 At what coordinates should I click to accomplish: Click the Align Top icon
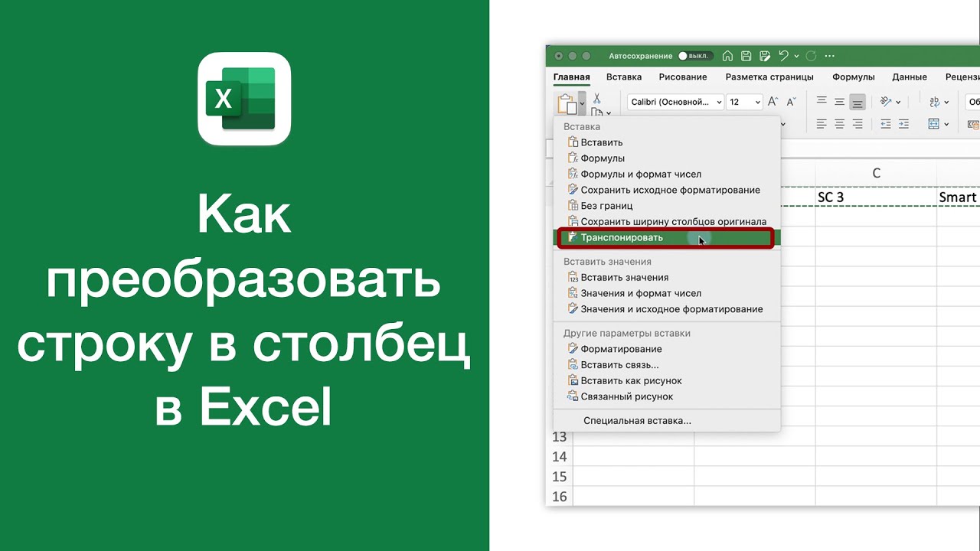pyautogui.click(x=822, y=102)
